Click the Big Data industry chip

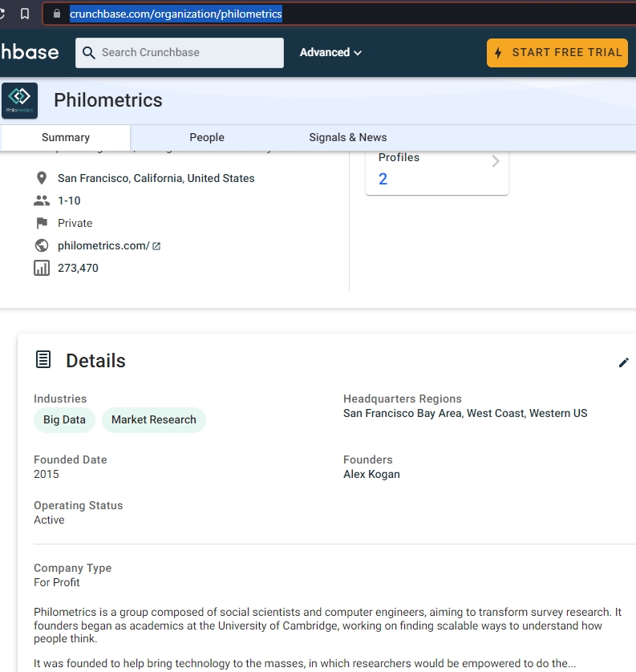pos(64,420)
